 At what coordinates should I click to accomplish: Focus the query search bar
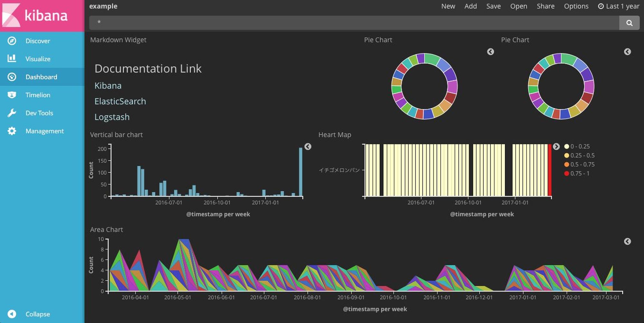pyautogui.click(x=354, y=23)
